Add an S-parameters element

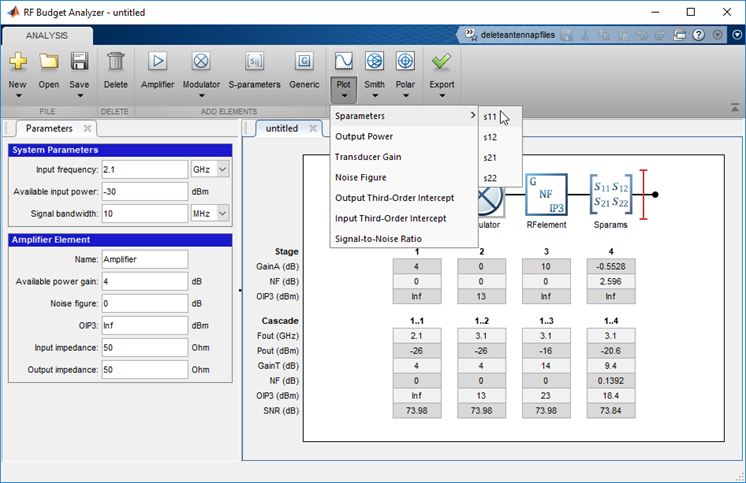(x=254, y=62)
